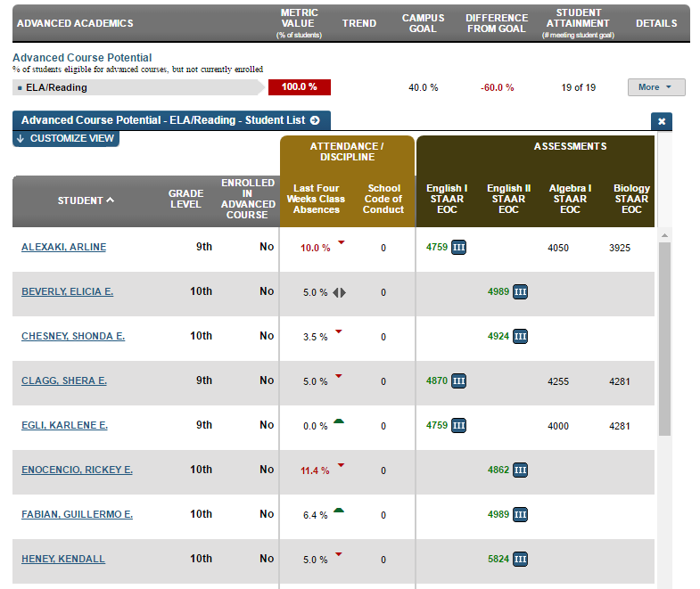
Task: Open CHESNEY, SHONDA E. student profile
Action: [73, 337]
